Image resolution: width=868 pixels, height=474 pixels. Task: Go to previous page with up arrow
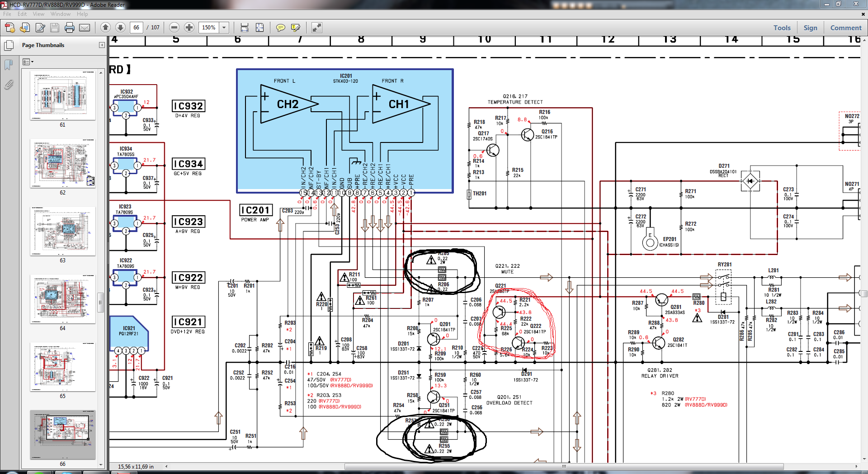pyautogui.click(x=105, y=28)
